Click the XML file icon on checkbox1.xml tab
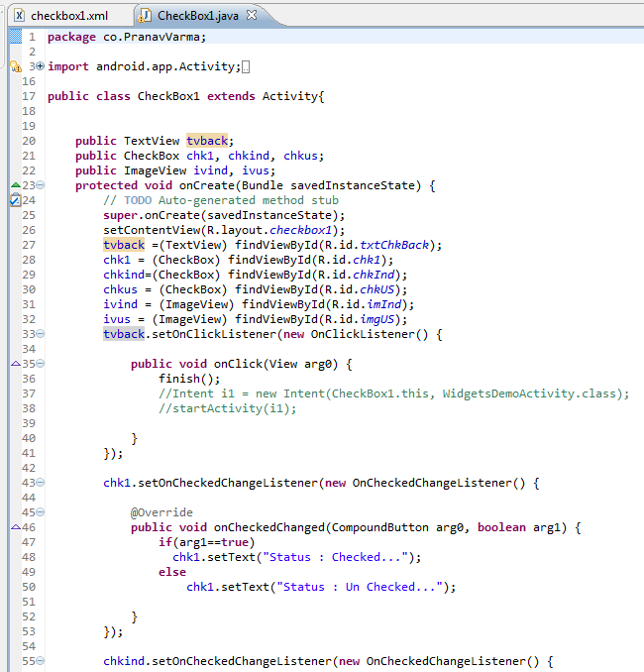 (19, 16)
